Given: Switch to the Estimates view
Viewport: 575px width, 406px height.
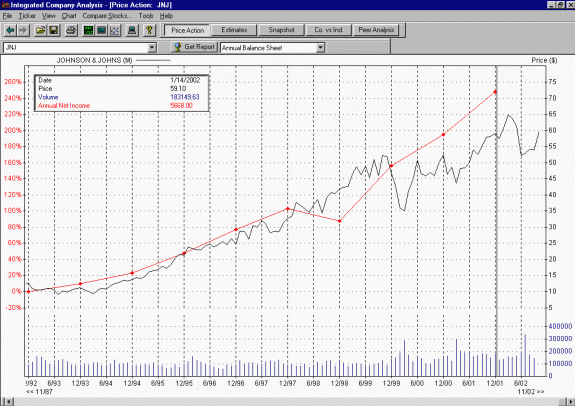Looking at the screenshot, I should pyautogui.click(x=234, y=30).
